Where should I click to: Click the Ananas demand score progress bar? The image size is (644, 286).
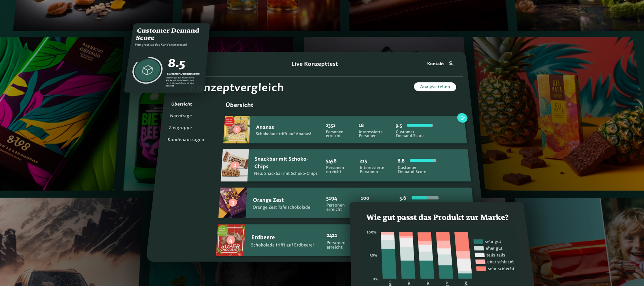click(419, 125)
